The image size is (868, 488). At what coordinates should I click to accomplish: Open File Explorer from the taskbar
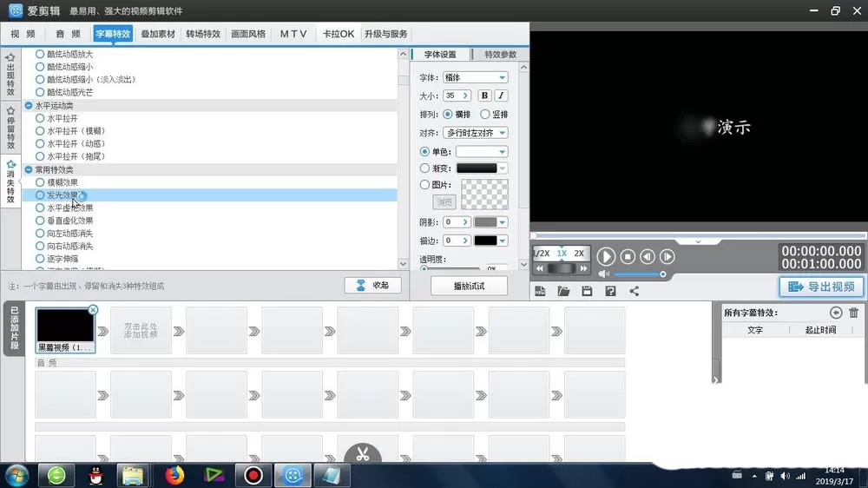pyautogui.click(x=133, y=475)
